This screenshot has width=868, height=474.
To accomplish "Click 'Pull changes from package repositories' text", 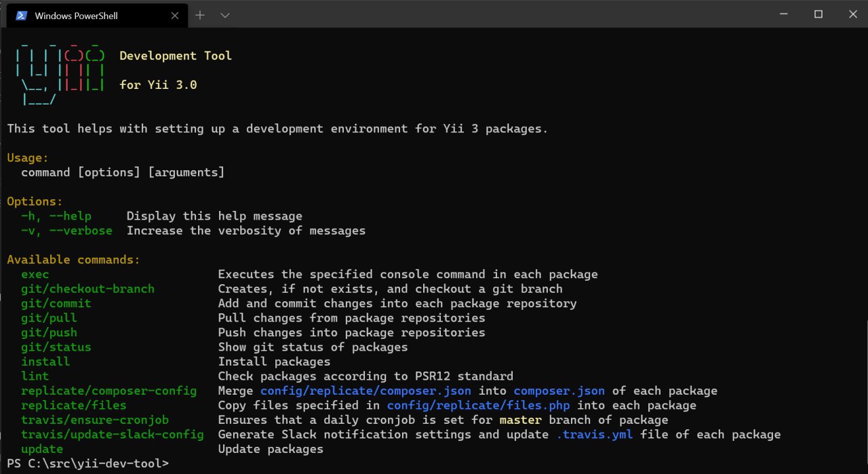I will 351,318.
